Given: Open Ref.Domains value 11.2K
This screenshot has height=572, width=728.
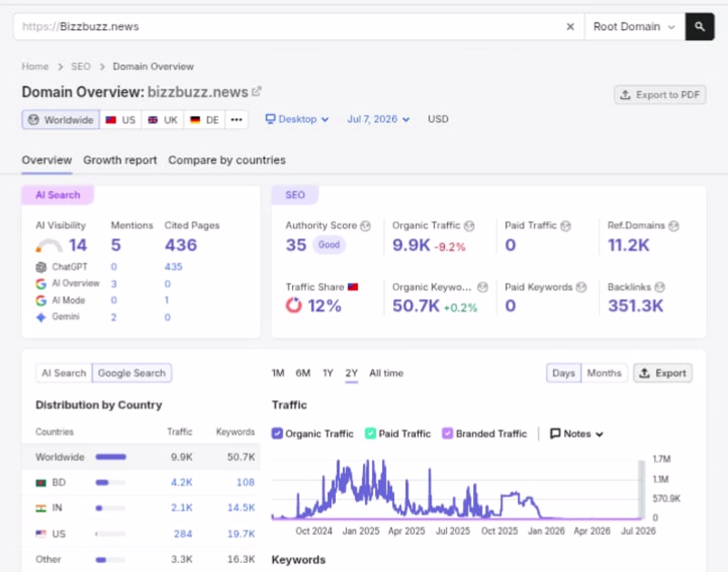Looking at the screenshot, I should click(x=629, y=245).
